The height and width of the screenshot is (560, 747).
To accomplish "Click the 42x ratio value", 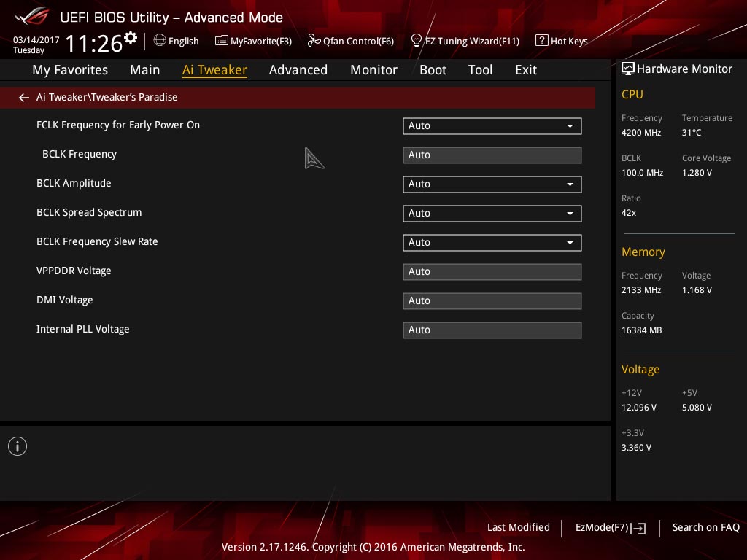I will pyautogui.click(x=629, y=213).
